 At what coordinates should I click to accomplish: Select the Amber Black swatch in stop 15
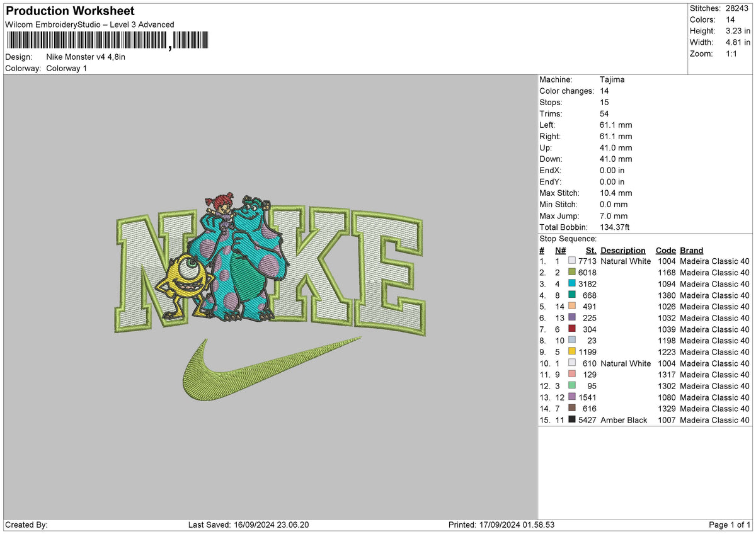pos(573,420)
